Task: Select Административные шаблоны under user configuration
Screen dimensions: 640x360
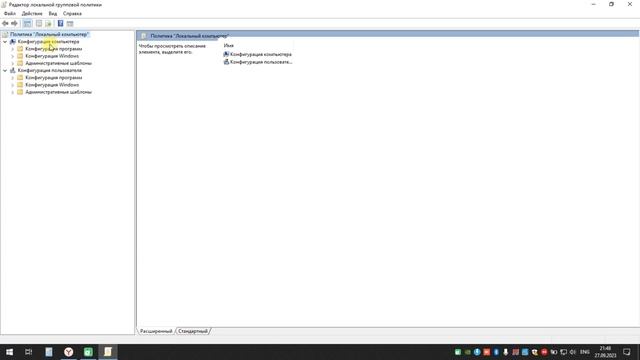Action: [58, 92]
